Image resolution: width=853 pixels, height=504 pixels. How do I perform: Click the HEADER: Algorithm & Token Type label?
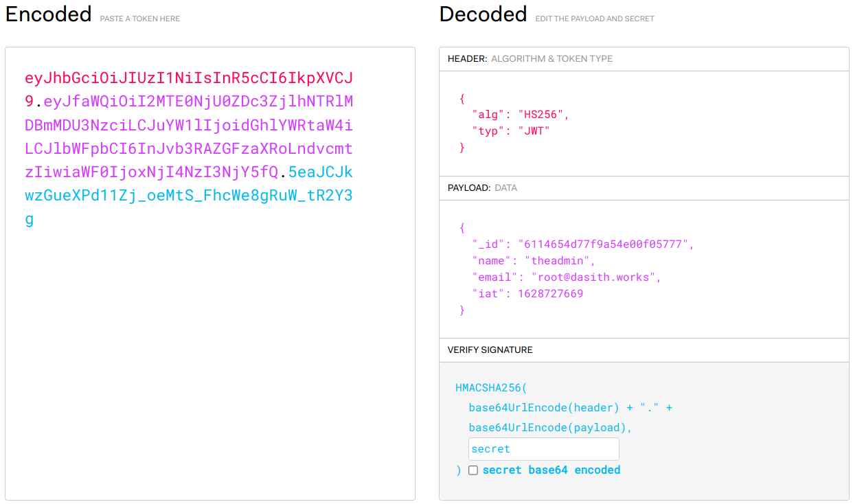click(530, 59)
